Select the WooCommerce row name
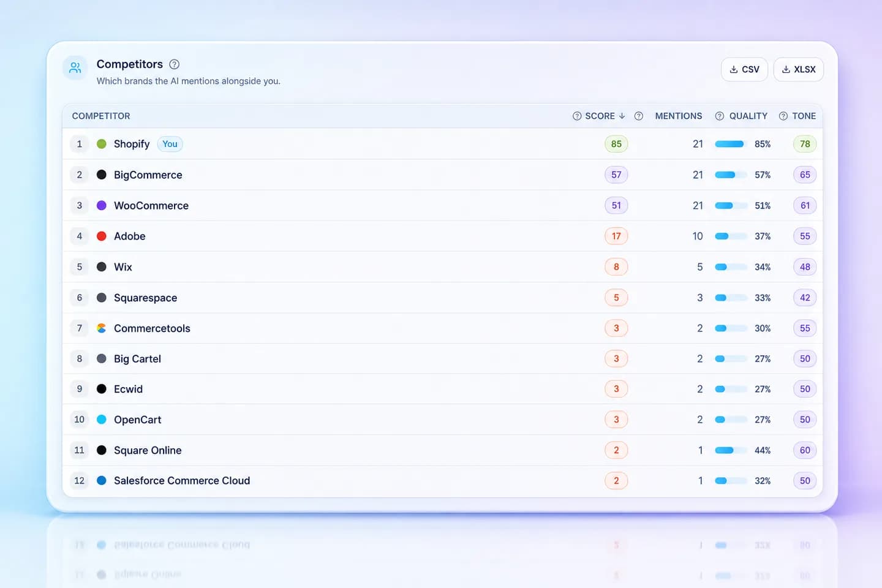Viewport: 882px width, 588px height. pos(151,205)
